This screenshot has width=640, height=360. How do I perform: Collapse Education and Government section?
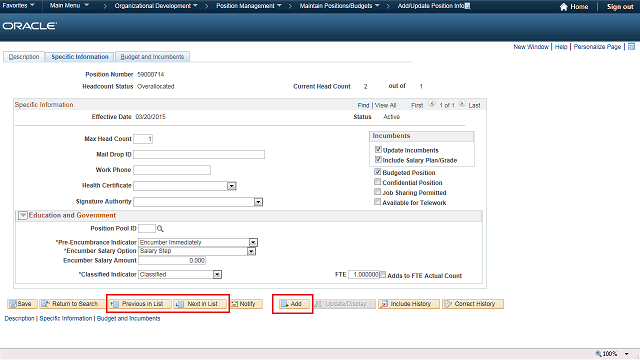pyautogui.click(x=23, y=216)
